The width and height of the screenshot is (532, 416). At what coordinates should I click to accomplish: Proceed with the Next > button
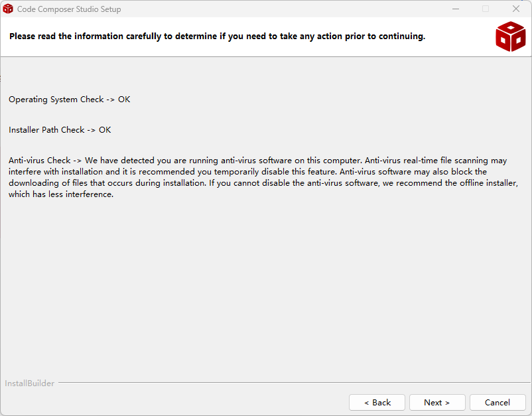[437, 403]
